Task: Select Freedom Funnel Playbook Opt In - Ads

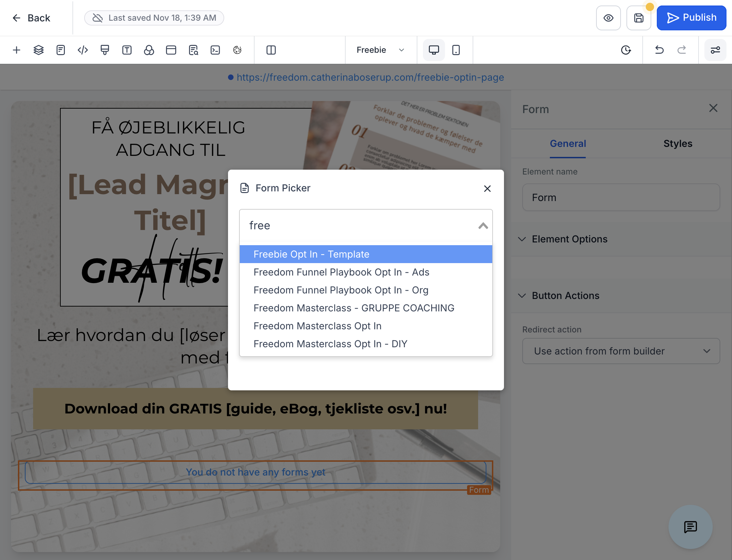Action: click(366, 272)
